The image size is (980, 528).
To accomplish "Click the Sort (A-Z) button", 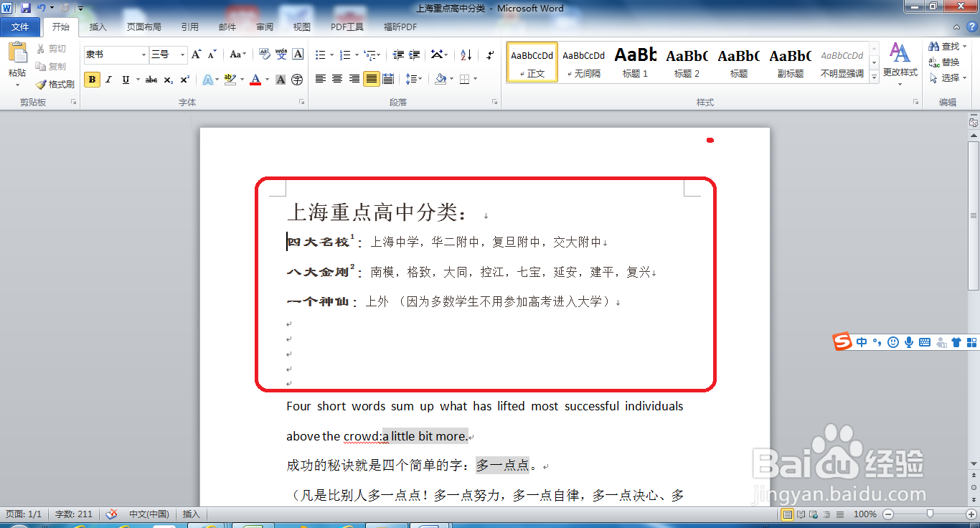I will (x=466, y=55).
